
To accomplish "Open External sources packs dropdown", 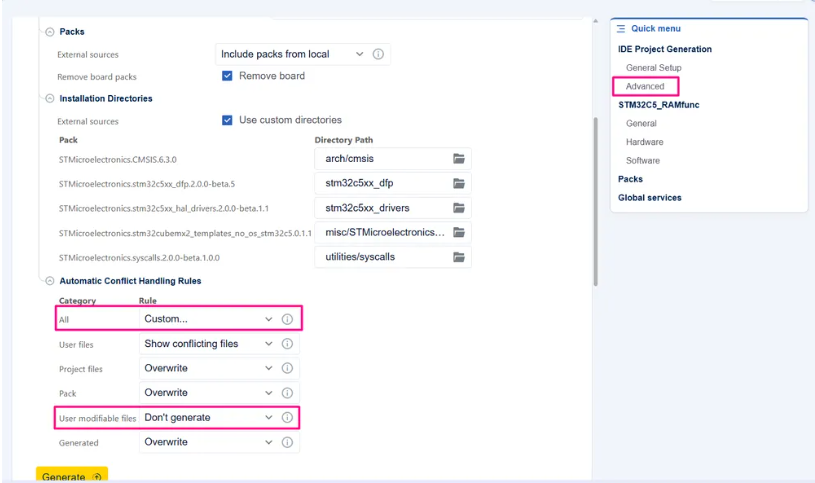I will (x=292, y=54).
